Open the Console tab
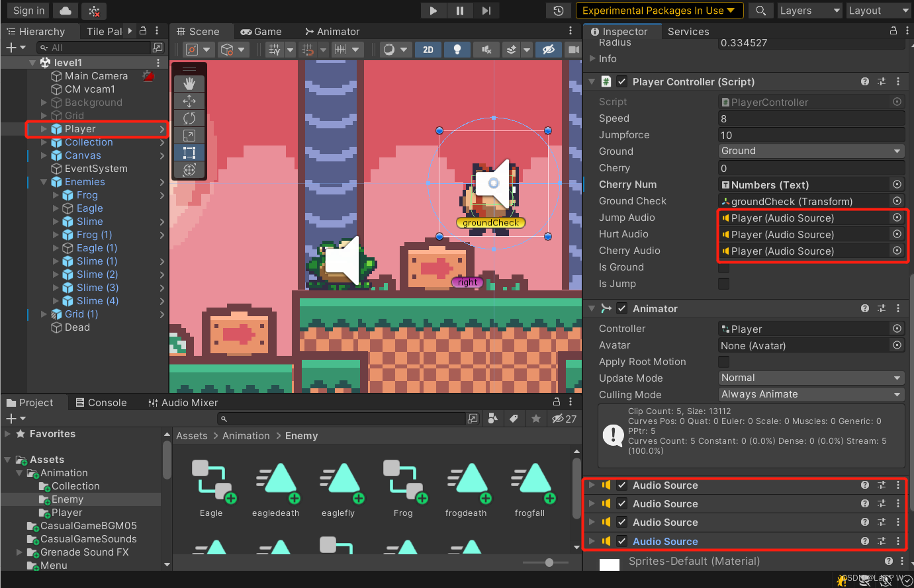Viewport: 914px width, 588px height. (101, 402)
